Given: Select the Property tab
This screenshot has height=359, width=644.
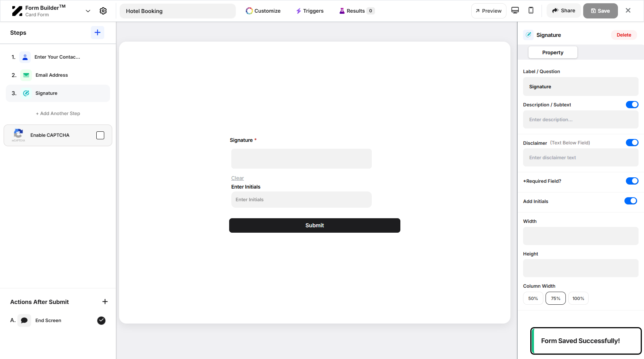Looking at the screenshot, I should (x=553, y=52).
